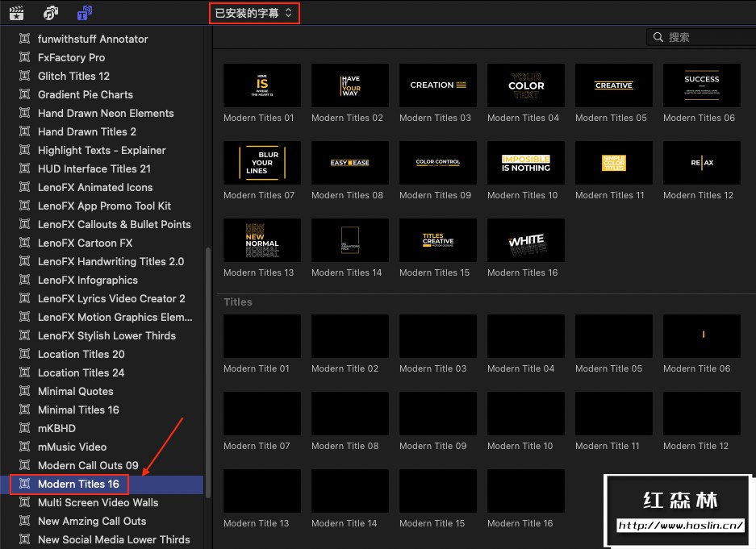Select Modern Title 14 thumbnail
The height and width of the screenshot is (549, 756).
pos(350,491)
